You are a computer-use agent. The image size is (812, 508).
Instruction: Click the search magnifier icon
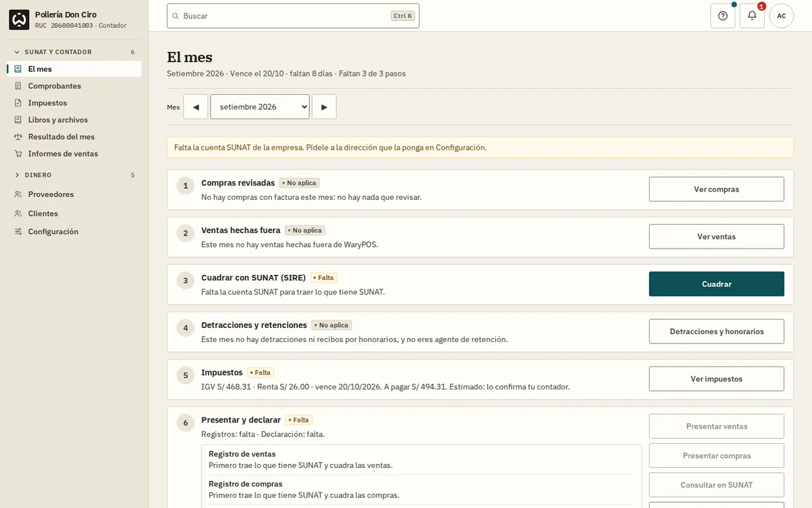pos(176,16)
